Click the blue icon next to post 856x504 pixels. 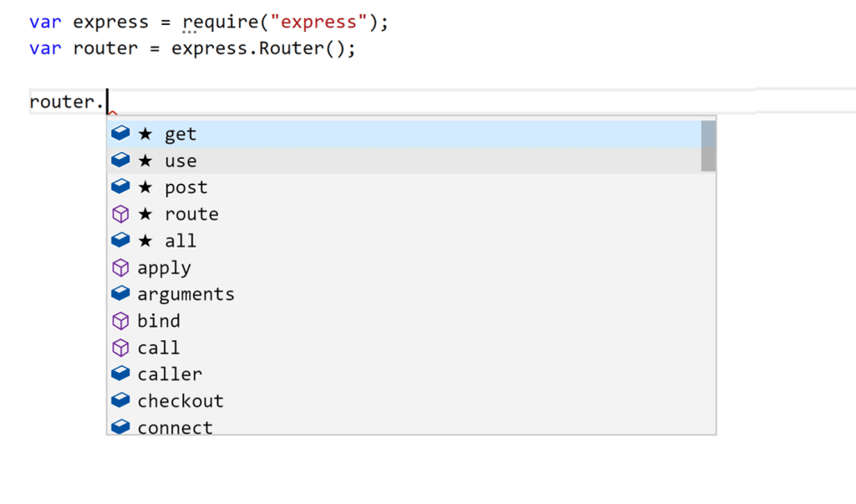(x=121, y=187)
